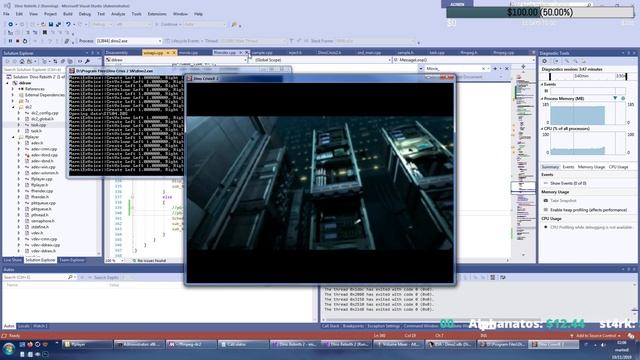
Task: Open the File menu
Action: pyautogui.click(x=7, y=14)
